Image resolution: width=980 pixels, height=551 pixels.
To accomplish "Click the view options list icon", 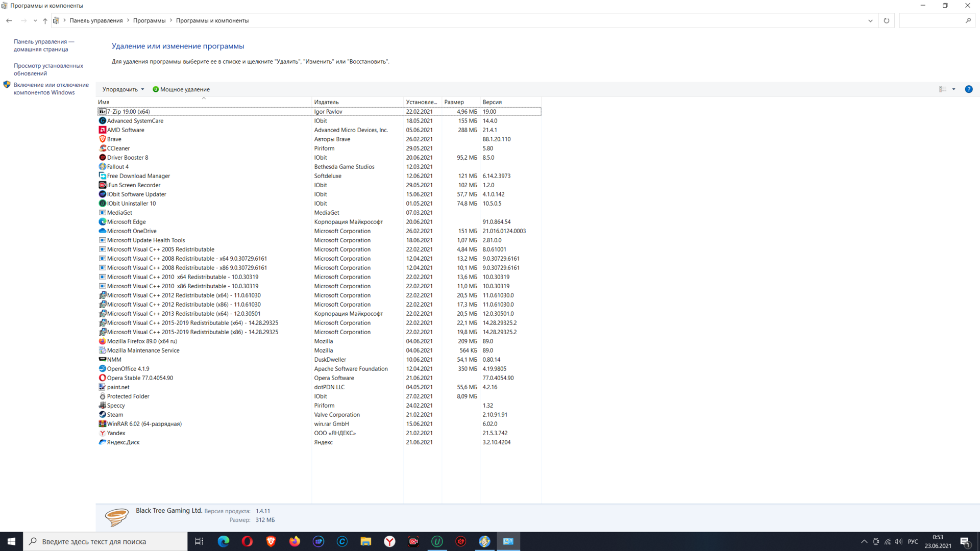I will (943, 89).
